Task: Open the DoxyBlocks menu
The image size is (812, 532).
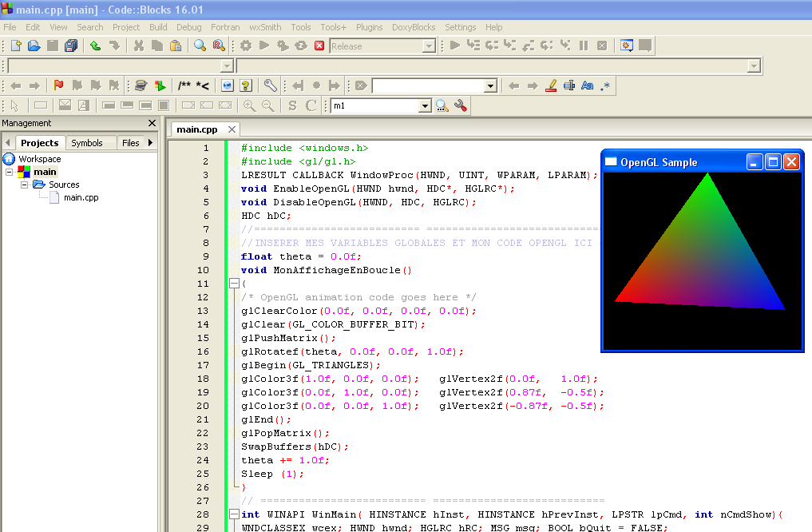Action: [x=414, y=27]
